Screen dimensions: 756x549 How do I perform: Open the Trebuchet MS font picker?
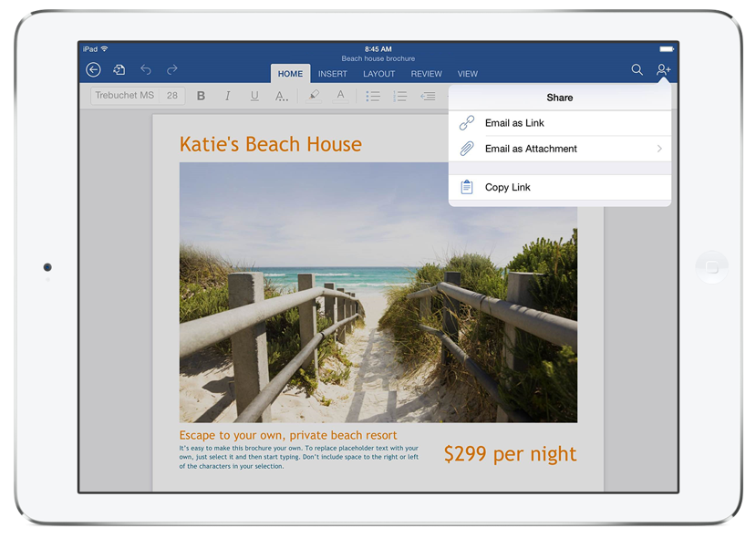[x=125, y=96]
